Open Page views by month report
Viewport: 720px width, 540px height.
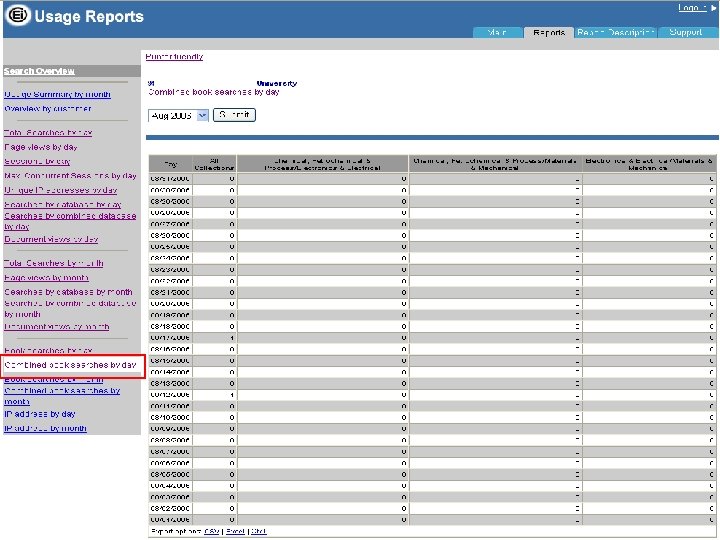[46, 278]
